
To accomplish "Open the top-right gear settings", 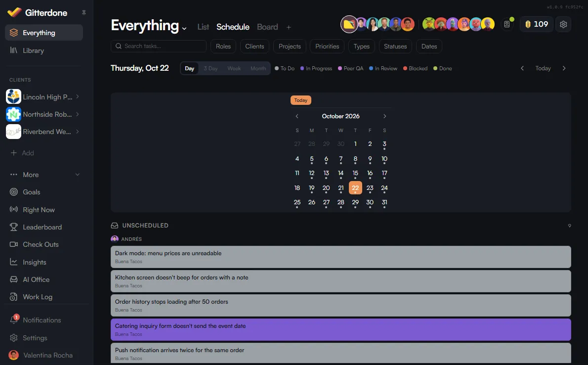I will click(x=563, y=24).
